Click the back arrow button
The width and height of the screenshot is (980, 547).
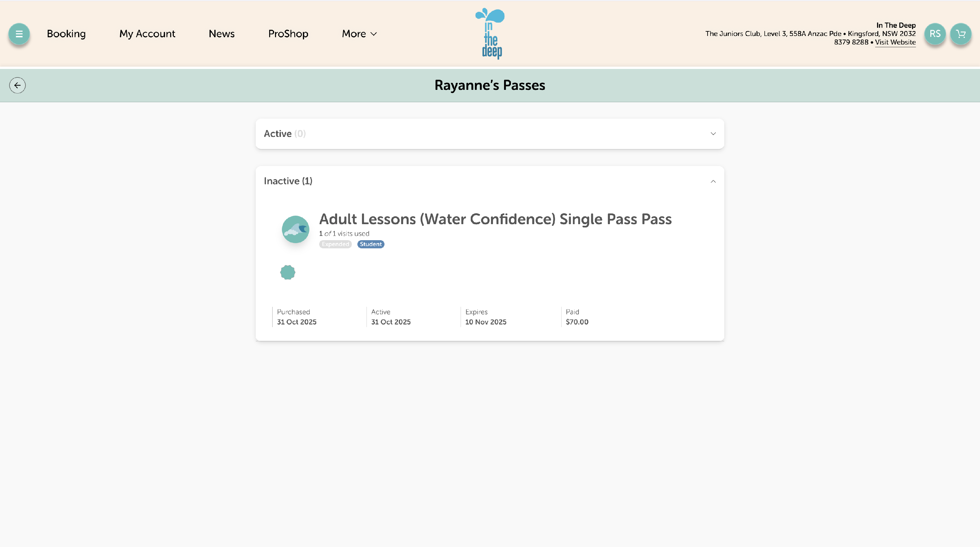point(18,85)
